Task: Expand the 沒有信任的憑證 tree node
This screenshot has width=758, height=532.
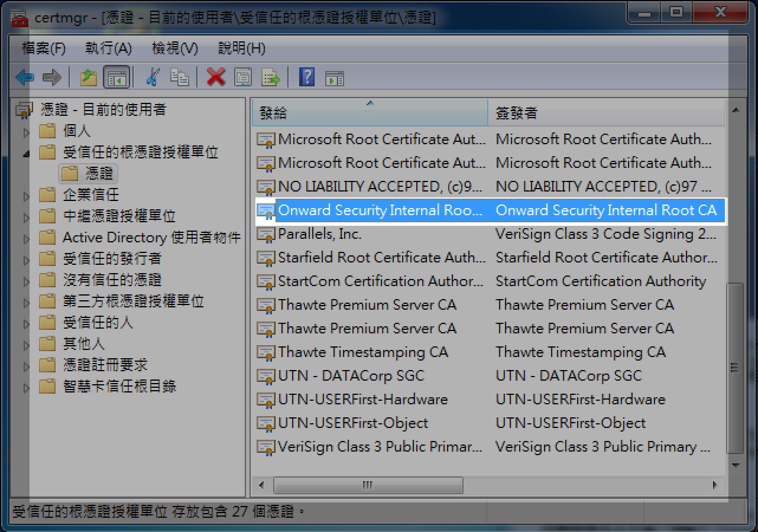Action: [x=27, y=281]
